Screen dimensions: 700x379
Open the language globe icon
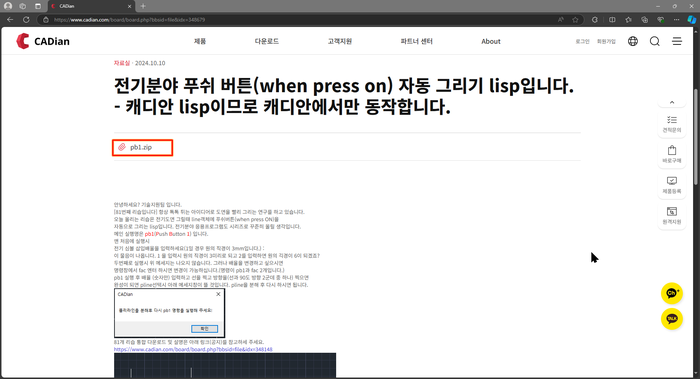[633, 41]
